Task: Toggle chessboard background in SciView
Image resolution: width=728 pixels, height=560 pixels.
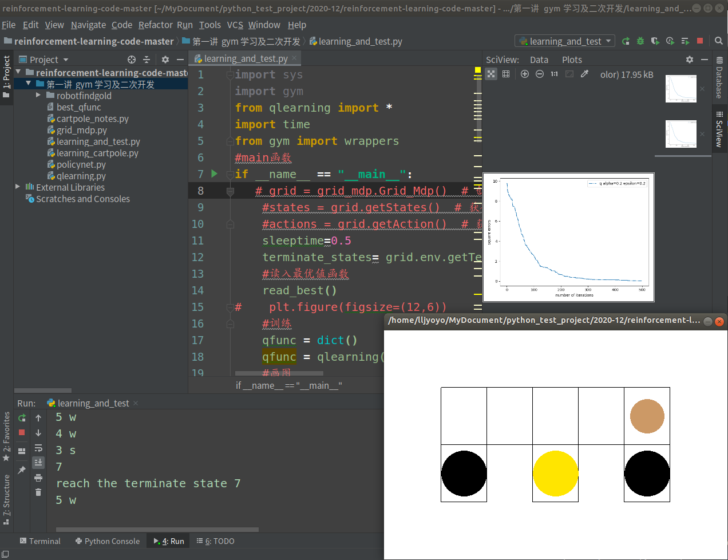Action: tap(491, 74)
